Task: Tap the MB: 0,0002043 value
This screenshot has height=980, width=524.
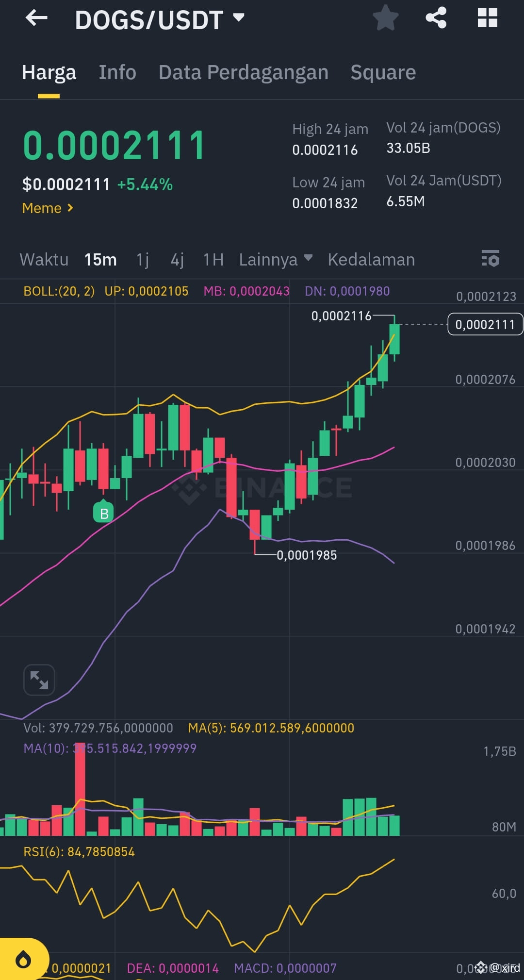Action: pyautogui.click(x=246, y=291)
